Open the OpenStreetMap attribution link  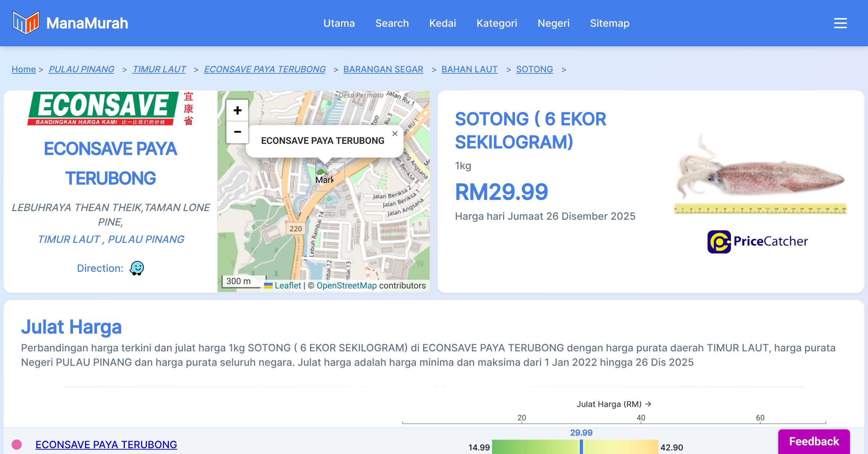346,286
